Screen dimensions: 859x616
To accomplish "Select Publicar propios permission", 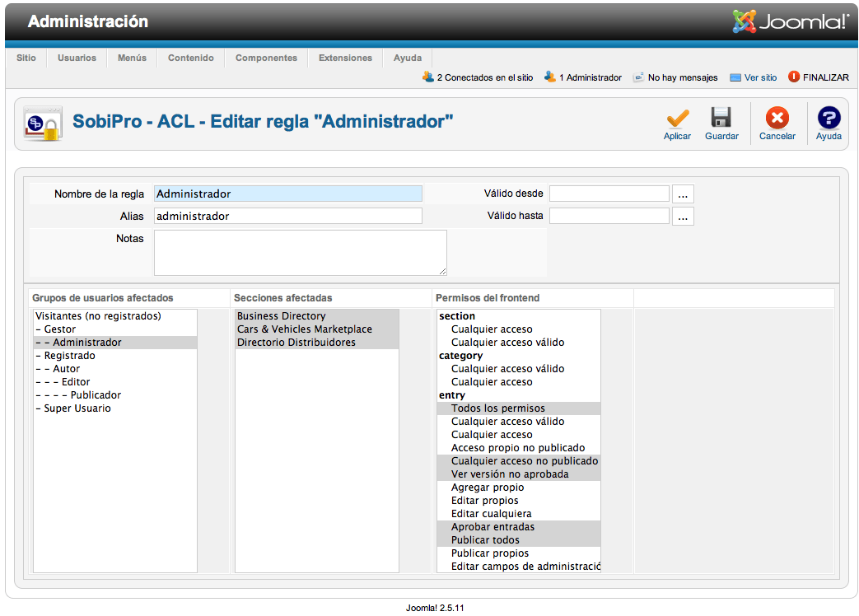I will pyautogui.click(x=518, y=553).
